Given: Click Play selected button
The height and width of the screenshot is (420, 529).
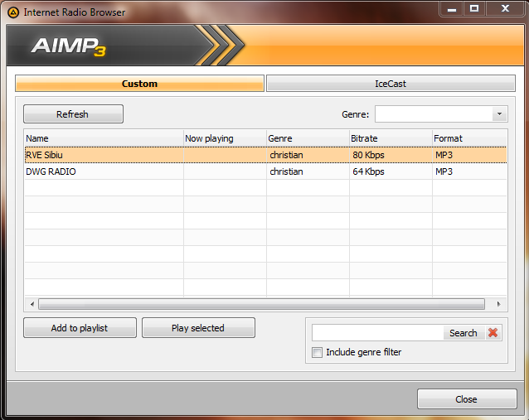Looking at the screenshot, I should point(198,328).
